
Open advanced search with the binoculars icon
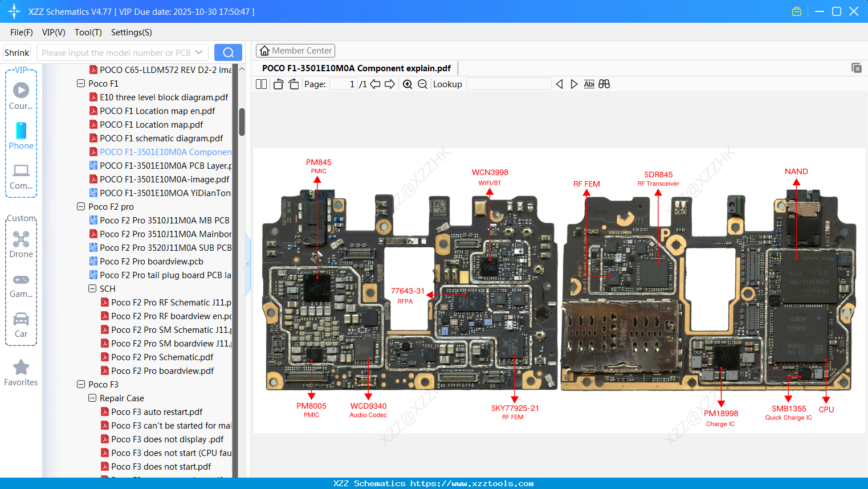(x=604, y=84)
